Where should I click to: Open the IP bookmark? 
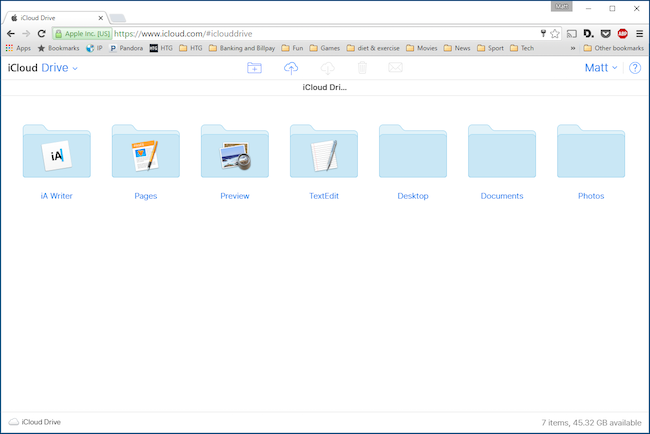point(94,48)
